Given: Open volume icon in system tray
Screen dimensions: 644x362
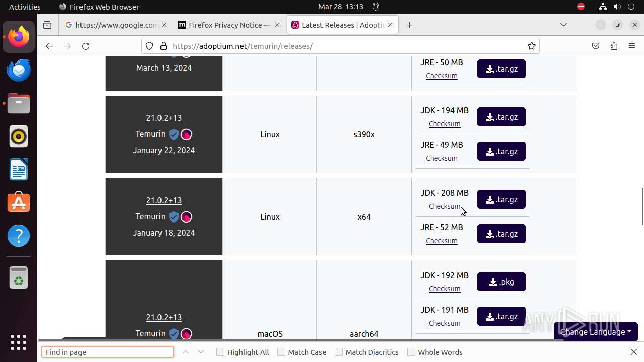Looking at the screenshot, I should [617, 7].
